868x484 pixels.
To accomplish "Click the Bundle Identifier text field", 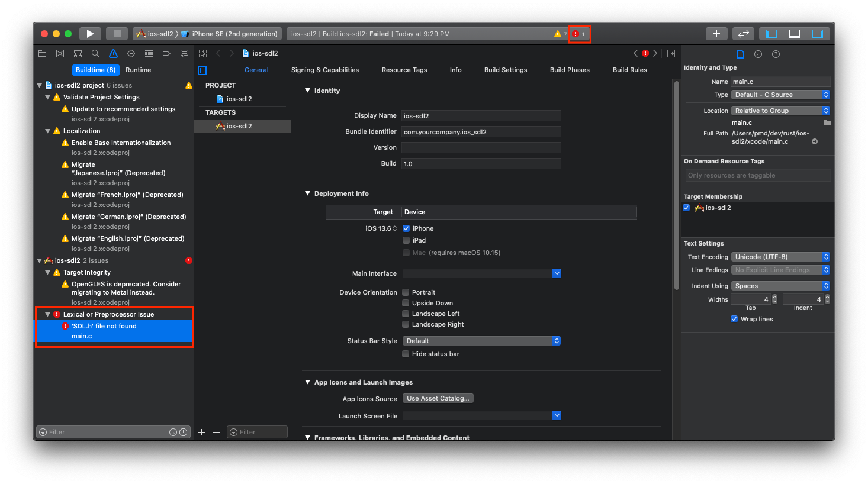I will pyautogui.click(x=481, y=132).
